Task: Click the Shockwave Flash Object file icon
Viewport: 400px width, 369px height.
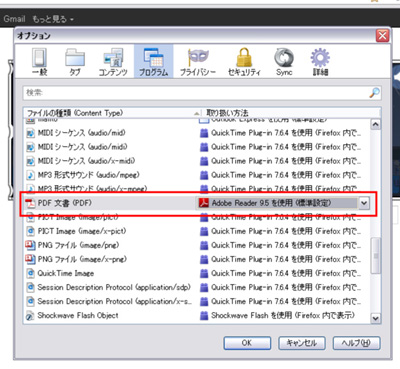Action: pos(30,316)
